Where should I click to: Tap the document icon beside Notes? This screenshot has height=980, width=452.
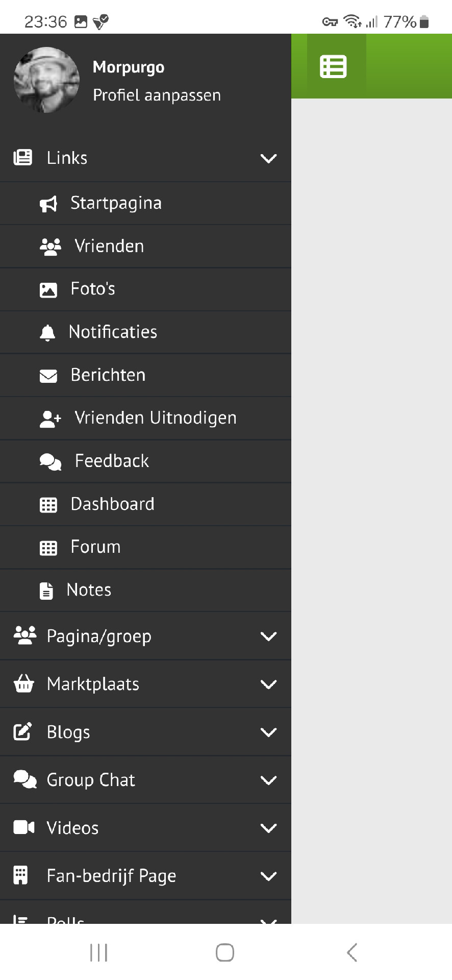click(46, 591)
